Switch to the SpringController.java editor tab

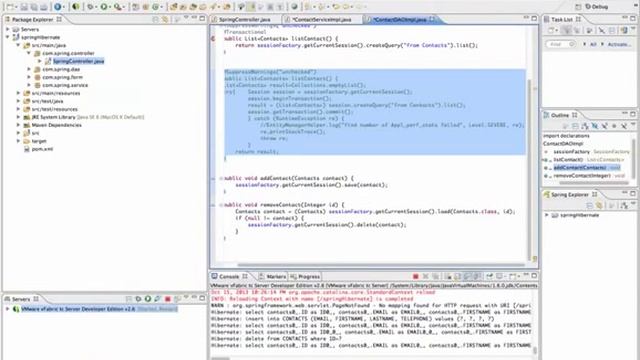coord(244,19)
